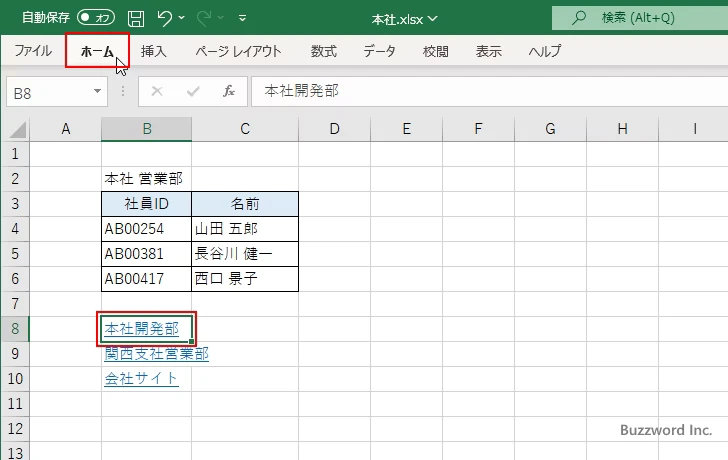Select row 3 header
Screen dimensions: 728x460
(15, 204)
